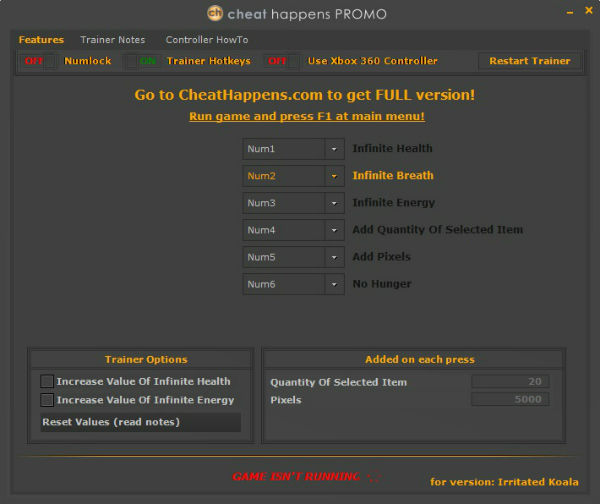The width and height of the screenshot is (600, 504).
Task: Click the game status spinner icon
Action: (373, 477)
